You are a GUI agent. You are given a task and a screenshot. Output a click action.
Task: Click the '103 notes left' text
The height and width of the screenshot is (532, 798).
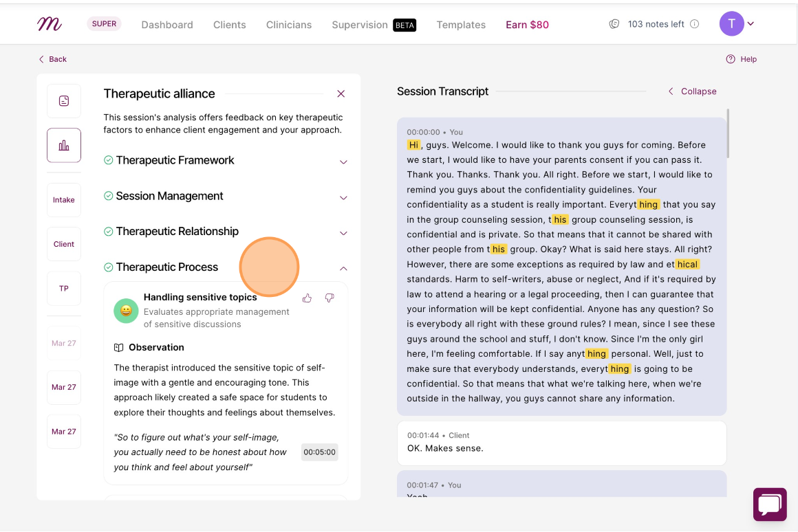coord(656,24)
